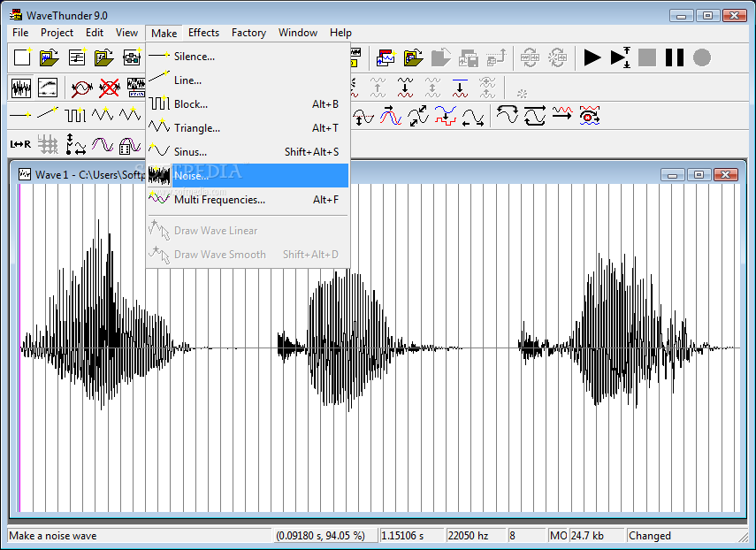Open the Help menu
This screenshot has width=756, height=550.
pos(341,33)
